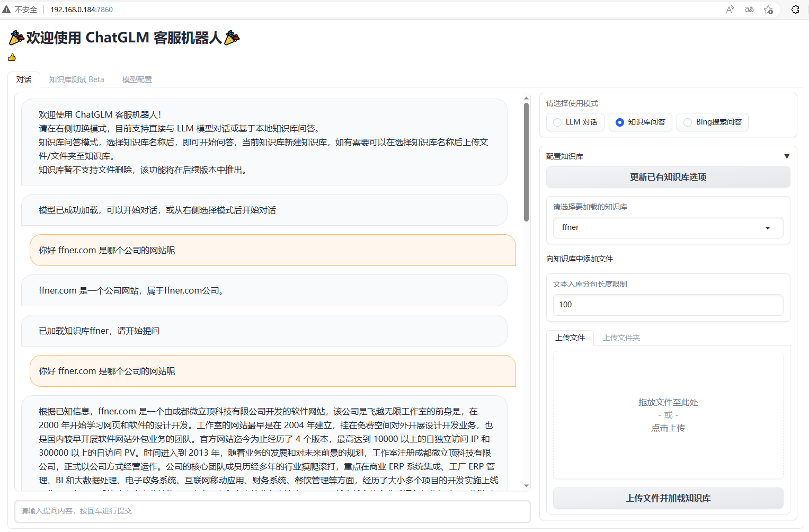Click the translate page icon
This screenshot has height=532, width=809.
[x=749, y=10]
